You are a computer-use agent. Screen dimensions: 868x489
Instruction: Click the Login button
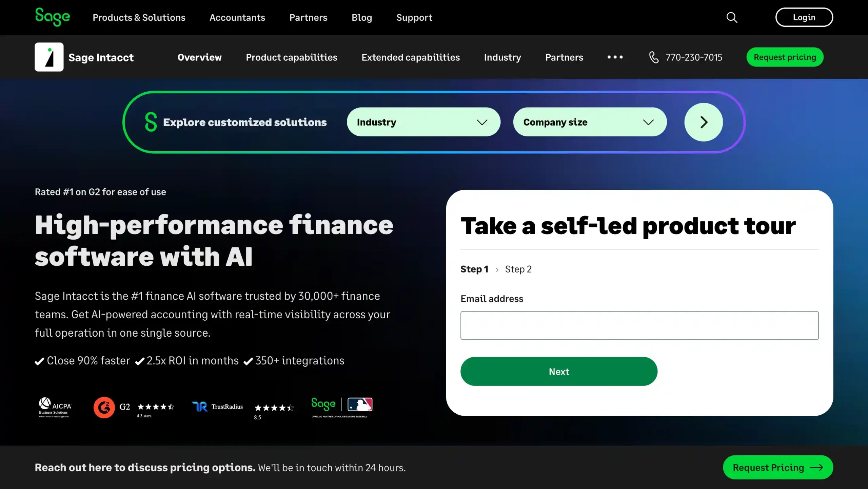coord(804,17)
